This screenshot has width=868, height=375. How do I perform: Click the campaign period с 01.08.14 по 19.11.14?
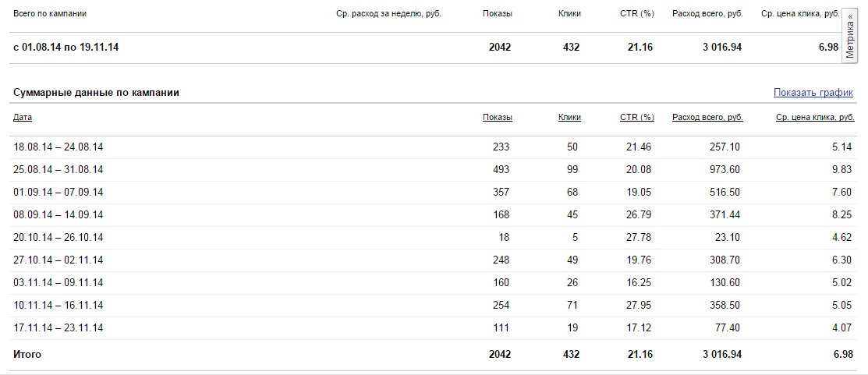click(66, 48)
